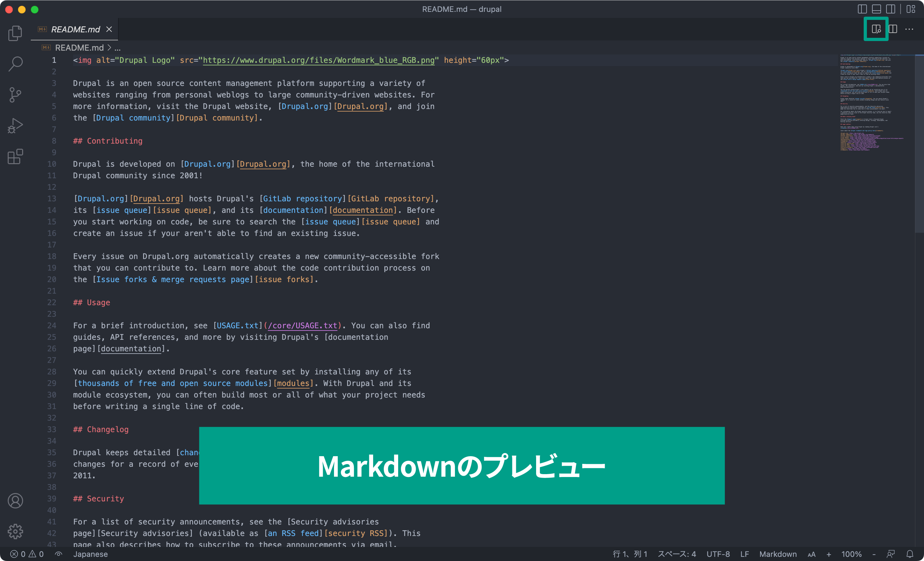Open the Accounts menu icon

pyautogui.click(x=15, y=501)
